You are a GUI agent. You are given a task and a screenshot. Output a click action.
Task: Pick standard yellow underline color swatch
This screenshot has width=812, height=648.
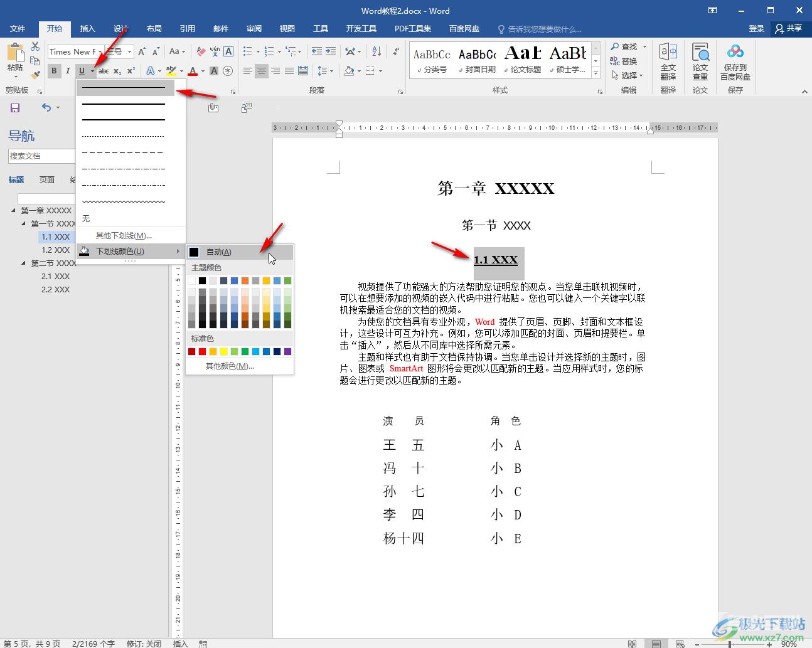(223, 351)
